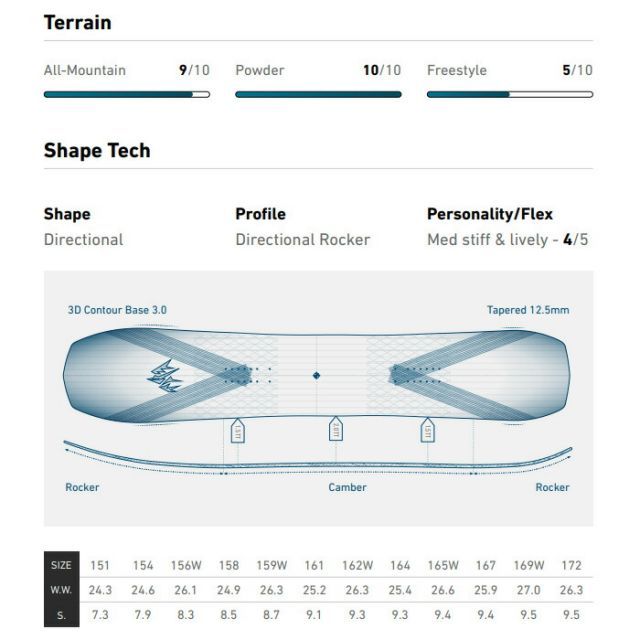Click the SIZE row header
This screenshot has height=640, width=640.
61,565
